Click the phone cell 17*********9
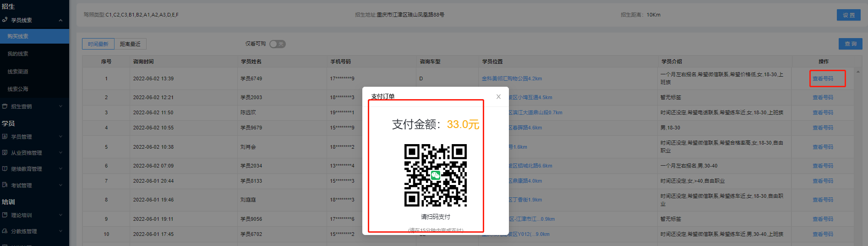The height and width of the screenshot is (246, 868). pyautogui.click(x=342, y=78)
